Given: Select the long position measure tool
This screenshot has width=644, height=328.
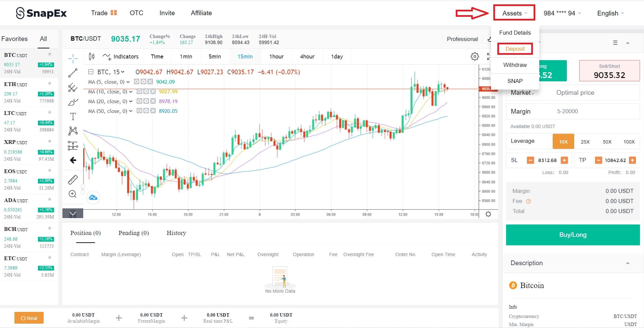Looking at the screenshot, I should click(x=73, y=146).
